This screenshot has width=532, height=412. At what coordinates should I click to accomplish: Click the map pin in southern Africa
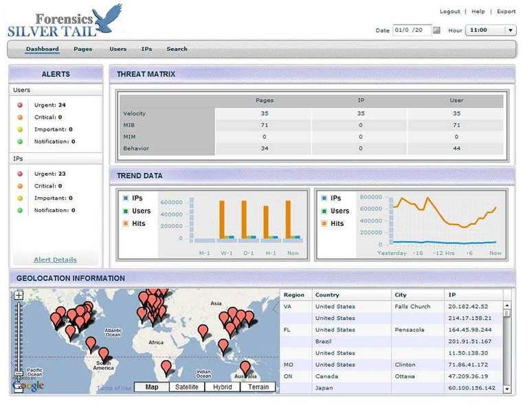(x=166, y=367)
